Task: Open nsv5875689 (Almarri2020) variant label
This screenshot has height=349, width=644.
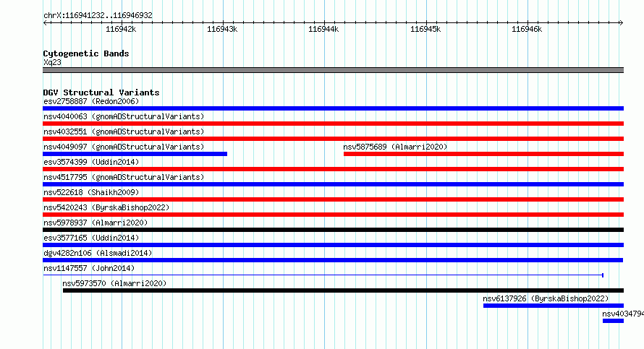Action: [395, 147]
